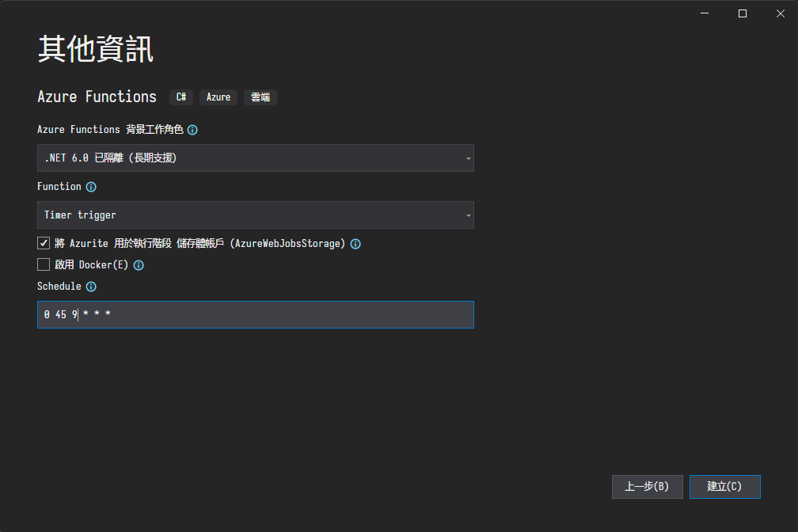Click info icon next to 啟用 Docker(E)

pyautogui.click(x=139, y=265)
